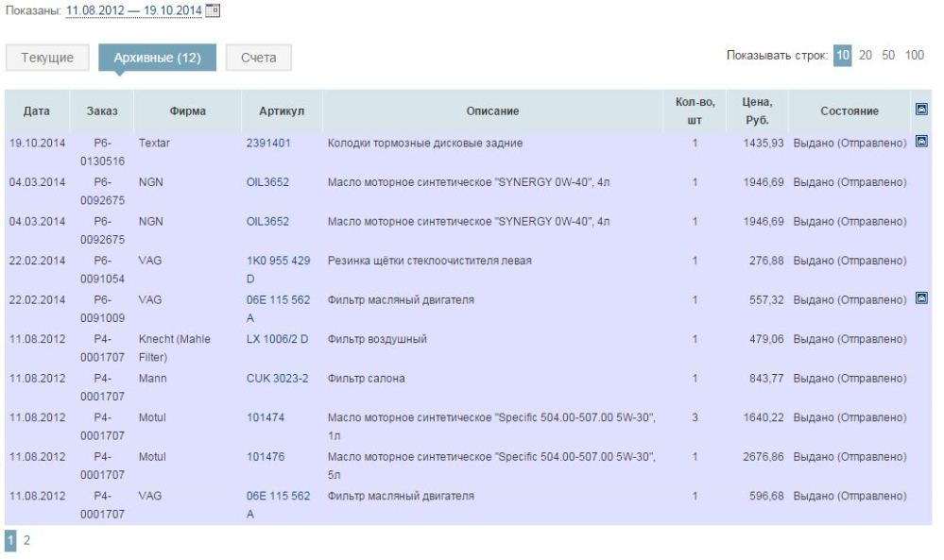Open the Счета tab
This screenshot has height=560, width=944.
pyautogui.click(x=259, y=58)
